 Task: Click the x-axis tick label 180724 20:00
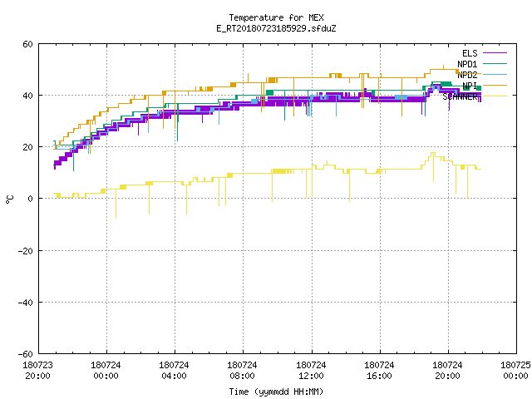447,371
